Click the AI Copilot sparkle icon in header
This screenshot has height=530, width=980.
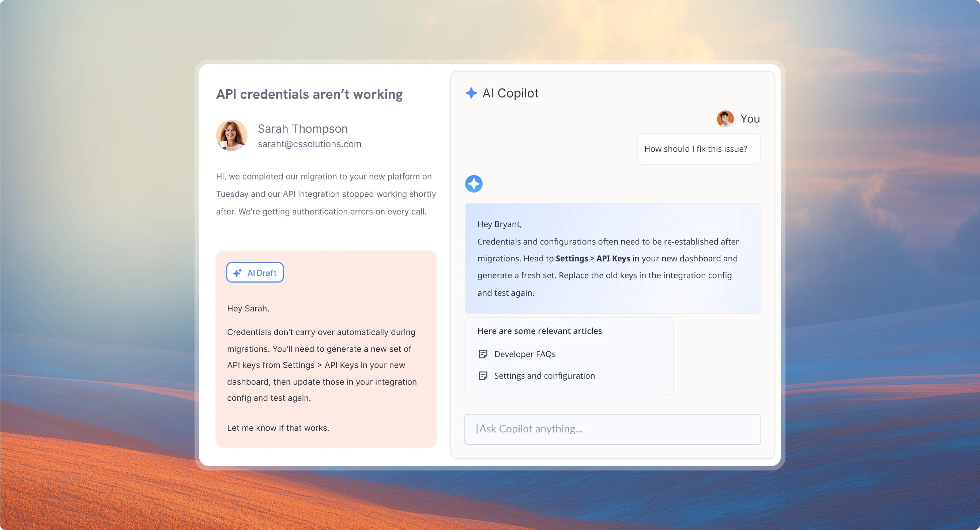(x=471, y=93)
